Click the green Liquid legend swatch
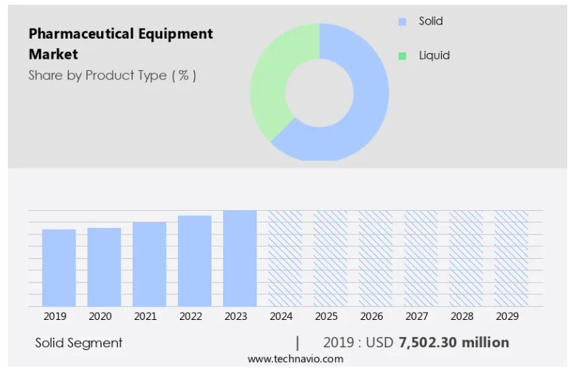588x373 pixels. [x=402, y=55]
